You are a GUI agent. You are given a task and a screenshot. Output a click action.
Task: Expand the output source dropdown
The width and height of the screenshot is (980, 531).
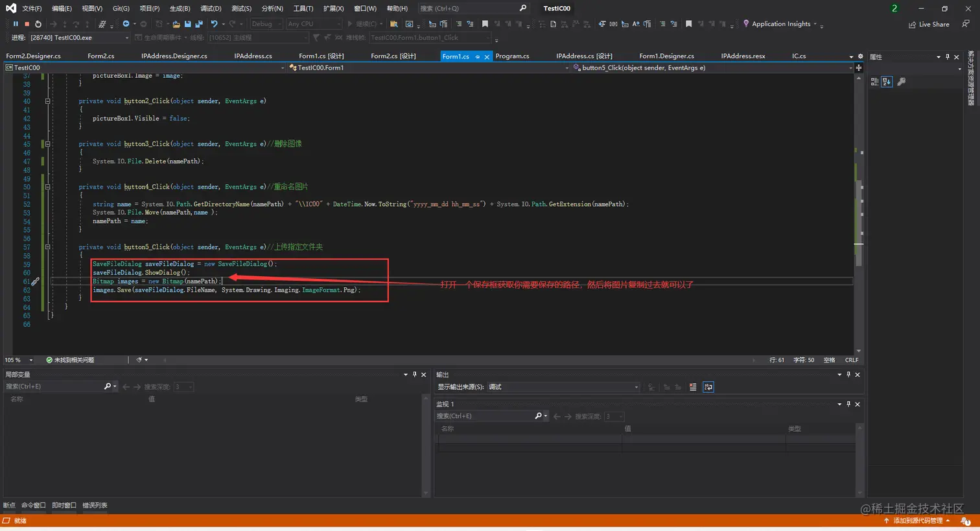click(x=636, y=387)
